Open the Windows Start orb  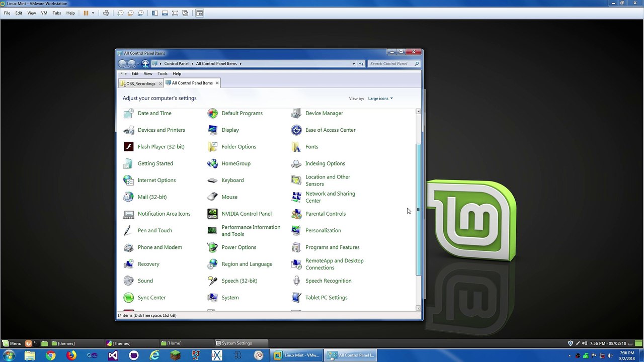click(9, 355)
